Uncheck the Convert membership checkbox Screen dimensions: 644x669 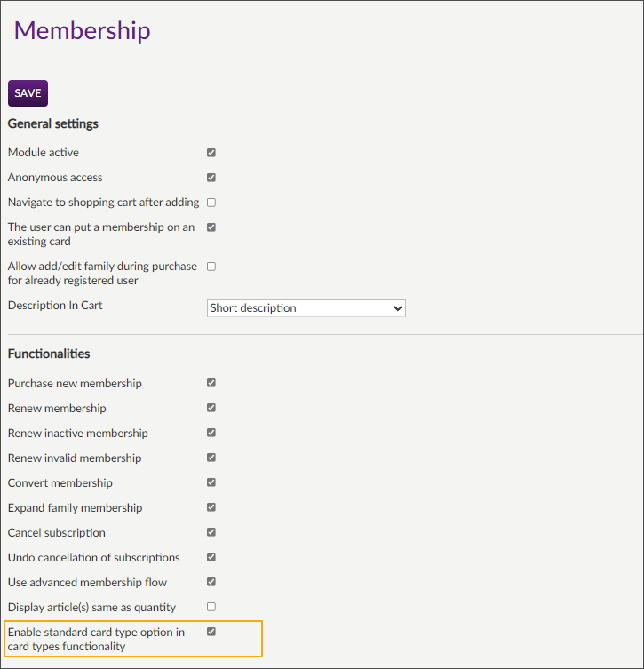click(211, 483)
